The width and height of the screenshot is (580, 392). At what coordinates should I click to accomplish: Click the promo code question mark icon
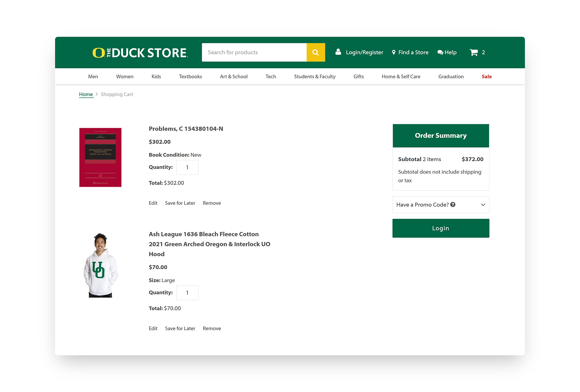(453, 204)
